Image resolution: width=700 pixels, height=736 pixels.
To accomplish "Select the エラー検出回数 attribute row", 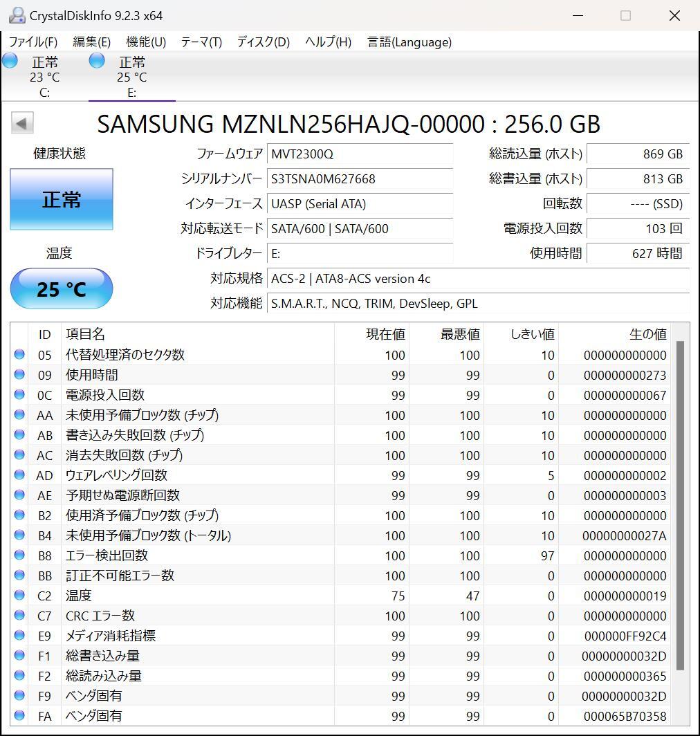I will (340, 555).
